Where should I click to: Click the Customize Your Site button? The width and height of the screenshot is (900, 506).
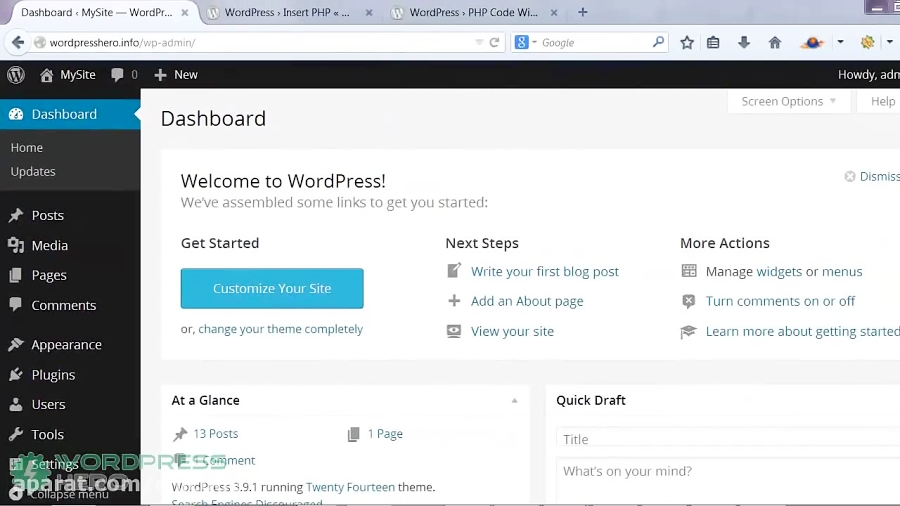(272, 289)
